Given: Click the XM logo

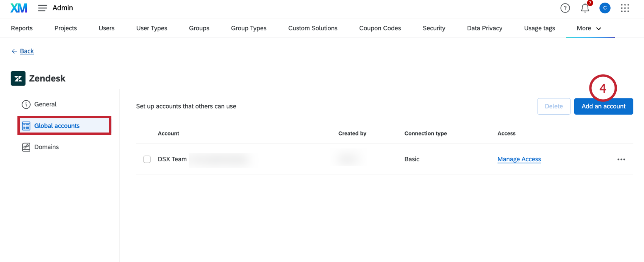Looking at the screenshot, I should [x=19, y=8].
